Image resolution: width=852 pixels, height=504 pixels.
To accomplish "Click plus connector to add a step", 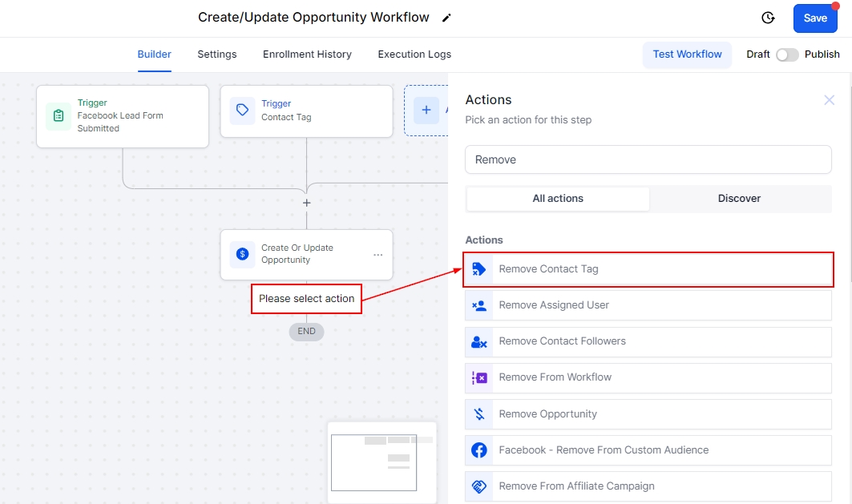I will pos(306,203).
